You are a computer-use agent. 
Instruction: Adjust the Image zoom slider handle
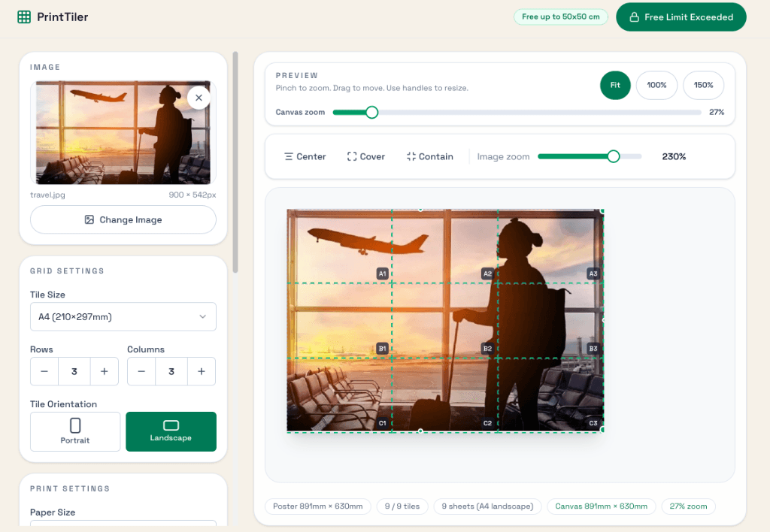[x=613, y=156]
